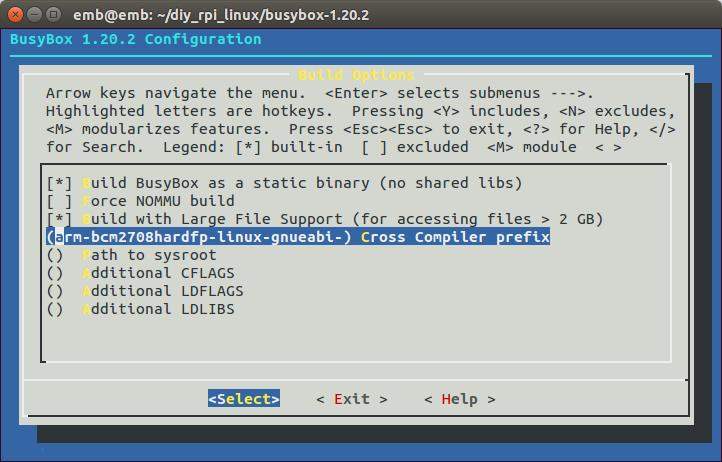722x462 pixels.
Task: Click the 'Highlighted letters are hotkeys' line
Action: coord(361,111)
